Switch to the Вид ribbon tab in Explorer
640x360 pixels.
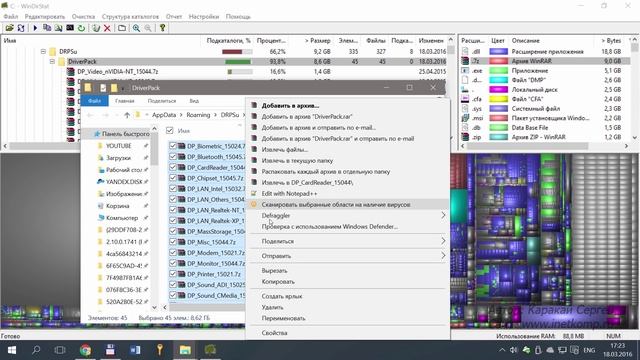point(194,101)
